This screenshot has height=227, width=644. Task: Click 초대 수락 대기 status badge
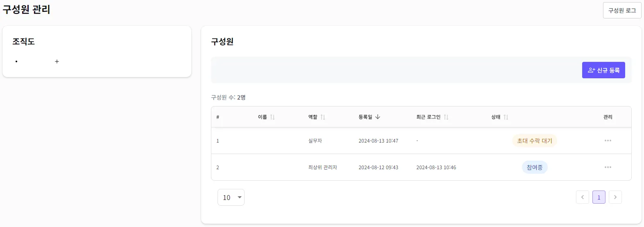point(534,141)
